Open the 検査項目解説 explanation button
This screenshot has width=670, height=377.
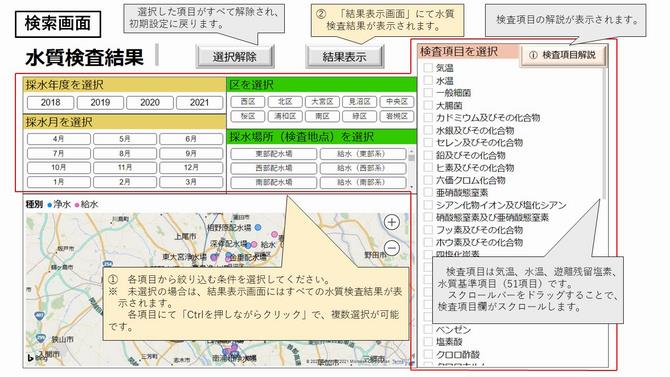coord(563,55)
